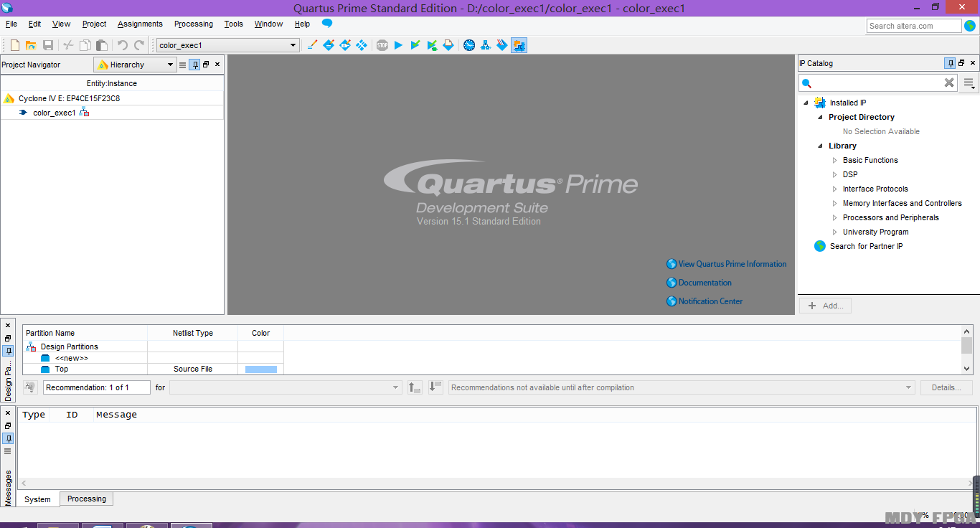
Task: Open the Documentation link
Action: [x=705, y=283]
